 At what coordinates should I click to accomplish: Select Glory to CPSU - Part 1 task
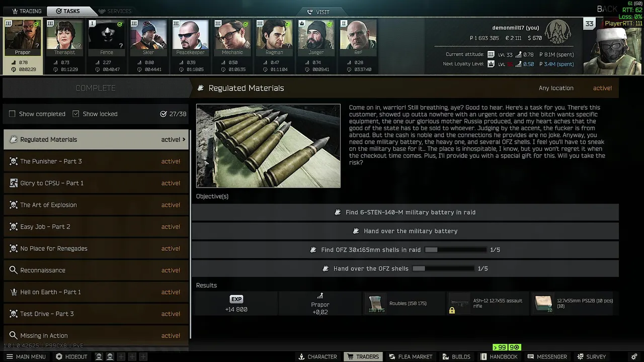(x=96, y=183)
